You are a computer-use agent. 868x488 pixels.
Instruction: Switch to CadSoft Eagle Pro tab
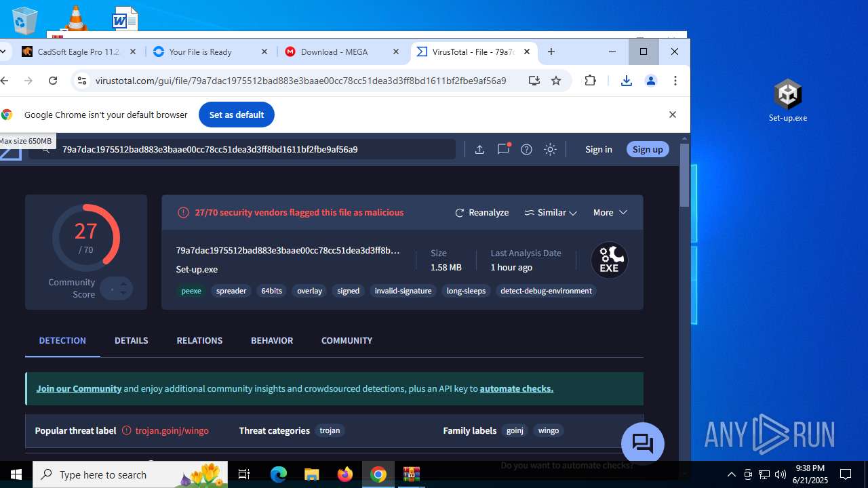tap(79, 52)
